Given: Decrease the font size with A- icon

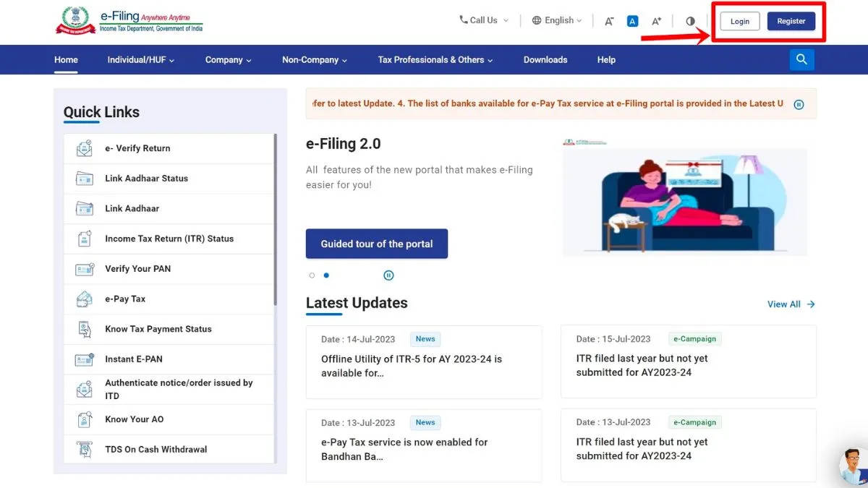Looking at the screenshot, I should [x=609, y=21].
